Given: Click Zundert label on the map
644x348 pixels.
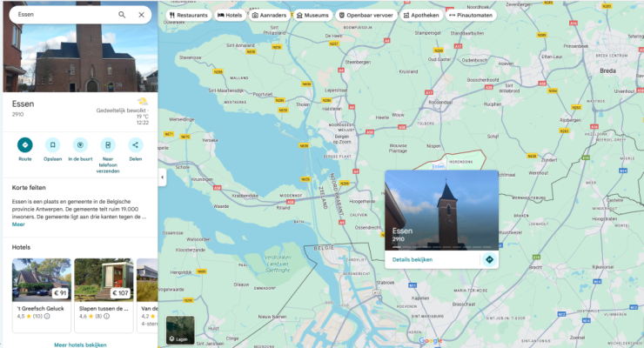Looking at the screenshot, I should 549,160.
